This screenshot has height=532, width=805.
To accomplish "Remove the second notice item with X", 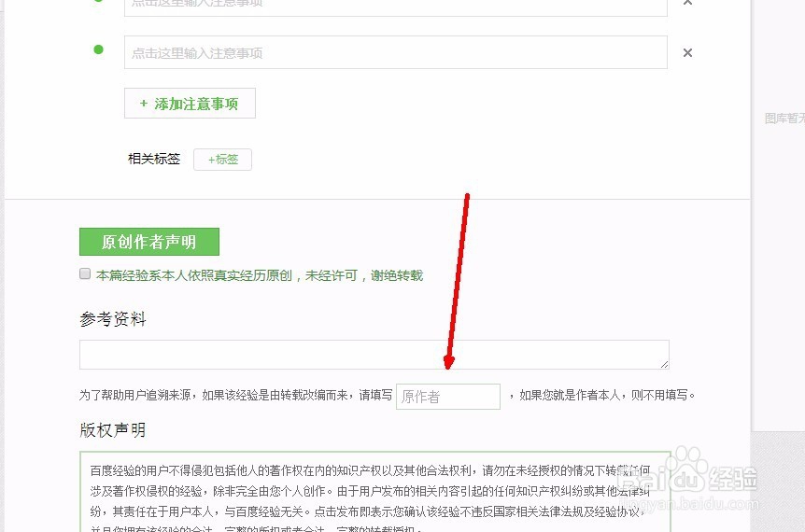I will click(x=687, y=53).
